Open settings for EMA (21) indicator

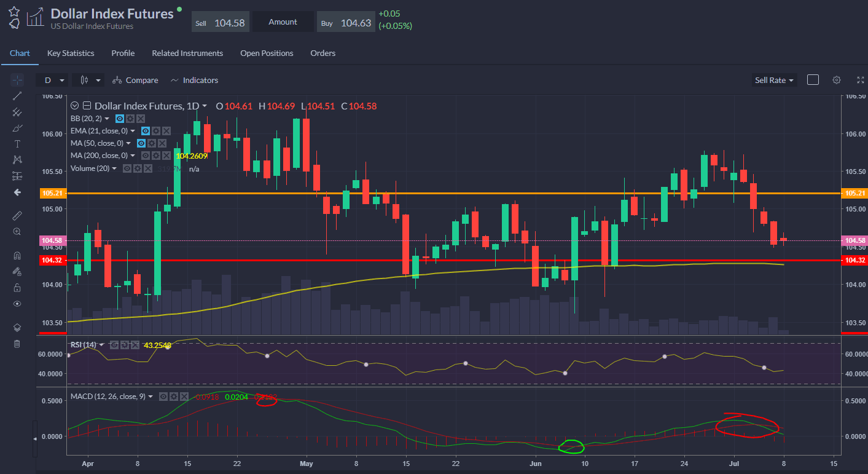coord(156,131)
